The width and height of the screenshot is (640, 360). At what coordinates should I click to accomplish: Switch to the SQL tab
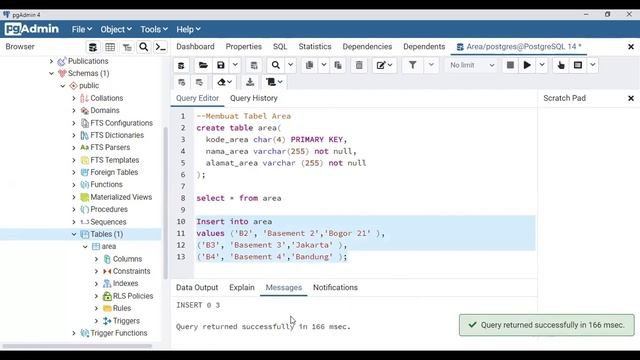tap(280, 47)
